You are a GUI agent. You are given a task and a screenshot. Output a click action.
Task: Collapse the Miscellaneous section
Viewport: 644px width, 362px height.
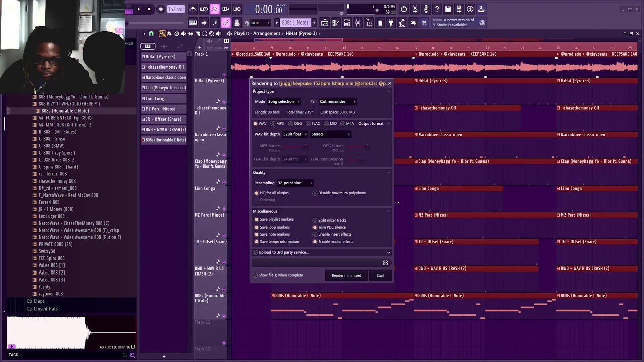(x=388, y=211)
